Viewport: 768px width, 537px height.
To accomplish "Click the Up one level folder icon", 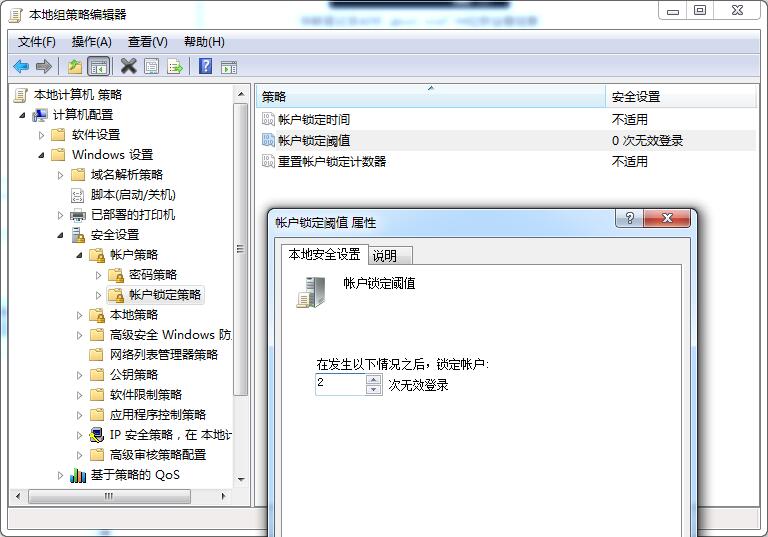I will [x=75, y=67].
